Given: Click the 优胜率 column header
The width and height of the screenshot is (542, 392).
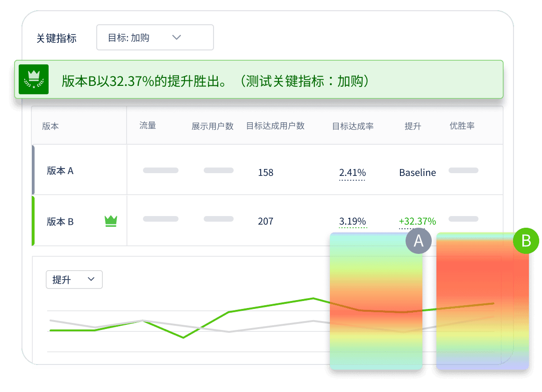Looking at the screenshot, I should click(462, 126).
